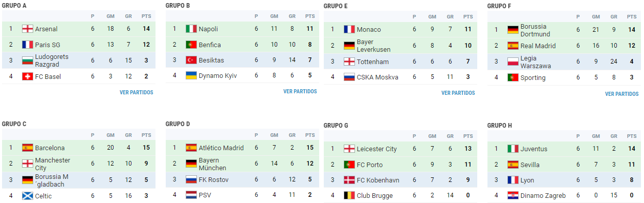Click the England flag next to Arsenal
The width and height of the screenshot is (644, 203).
click(27, 29)
